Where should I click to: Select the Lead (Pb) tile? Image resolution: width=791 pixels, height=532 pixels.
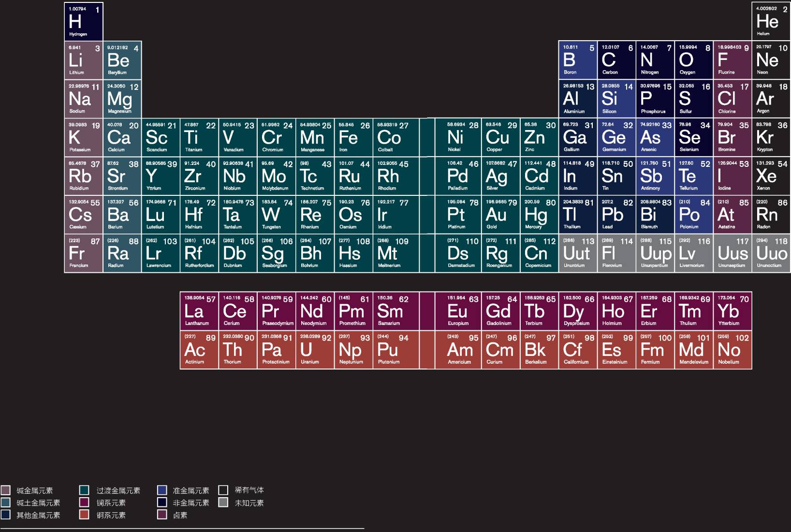616,215
